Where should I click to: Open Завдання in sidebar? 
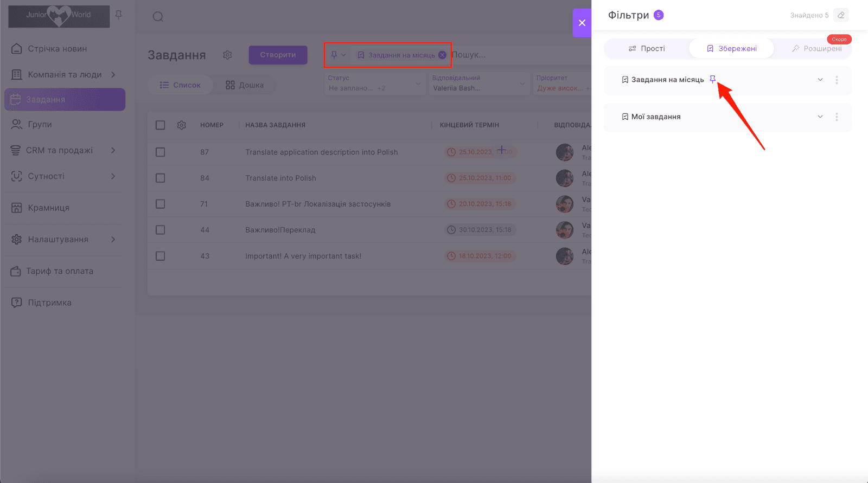click(x=65, y=100)
